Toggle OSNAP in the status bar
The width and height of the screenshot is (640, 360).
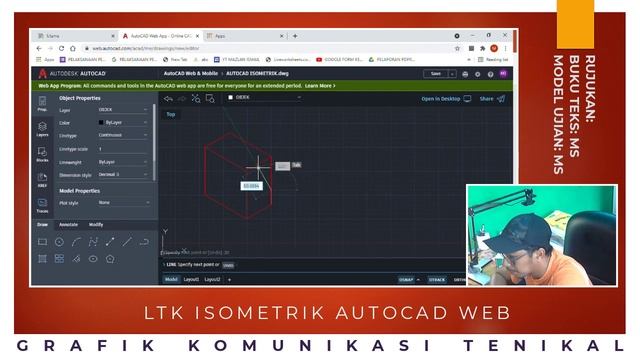(x=406, y=280)
